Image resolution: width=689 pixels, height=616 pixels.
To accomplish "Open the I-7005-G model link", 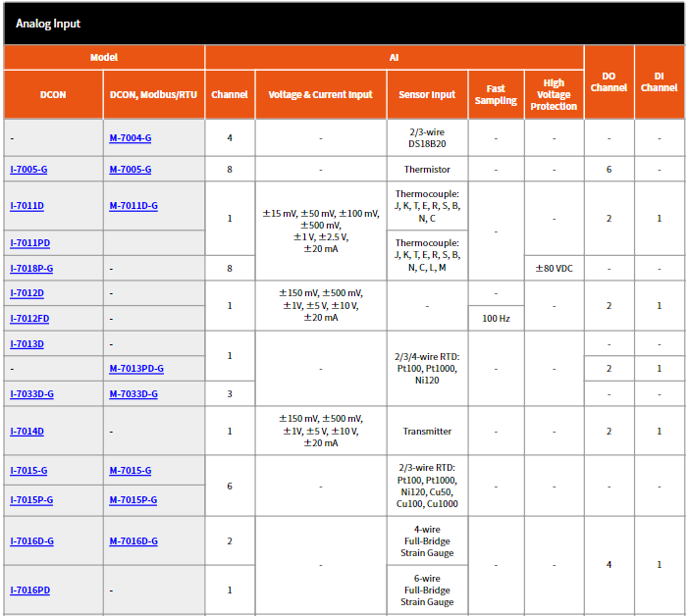I will [x=28, y=170].
